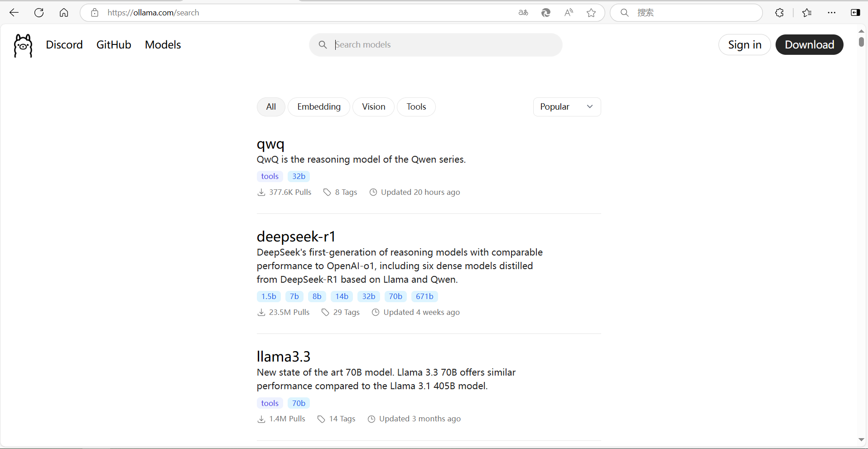Click the 70b tag under llama3.3
Image resolution: width=868 pixels, height=449 pixels.
[x=299, y=403]
